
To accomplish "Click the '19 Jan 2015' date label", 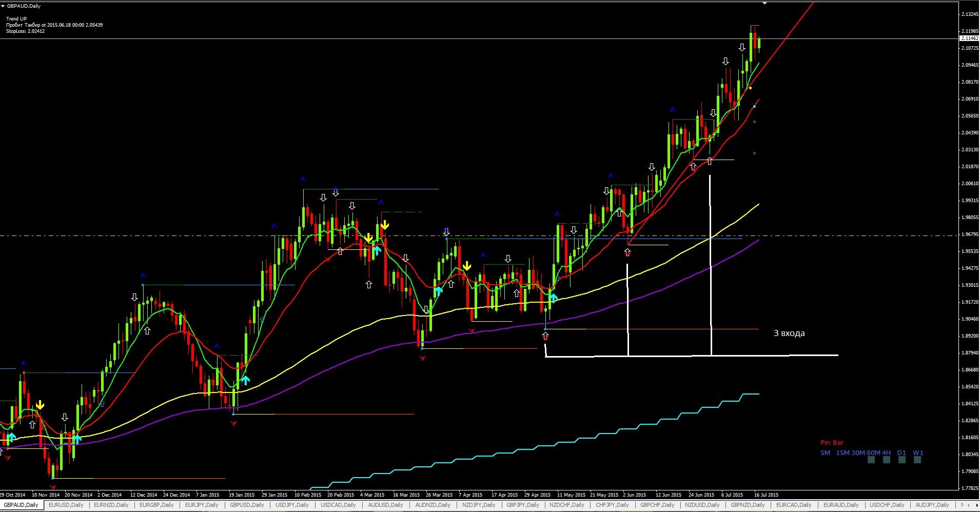I will (x=242, y=495).
